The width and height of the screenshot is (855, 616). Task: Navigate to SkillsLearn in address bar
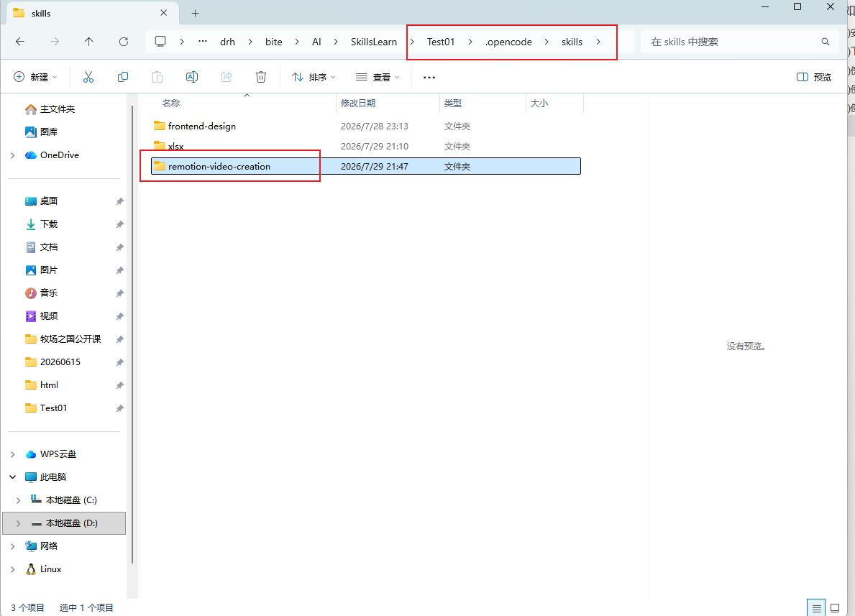coord(373,42)
